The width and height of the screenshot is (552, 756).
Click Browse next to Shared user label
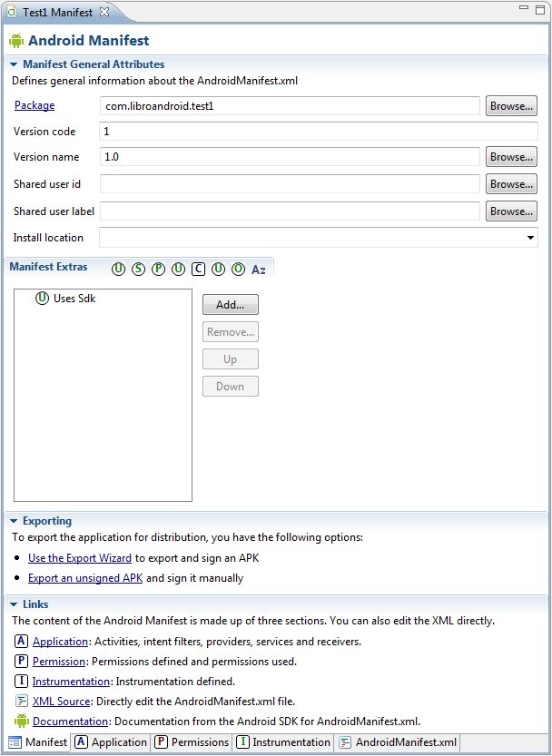click(x=511, y=211)
